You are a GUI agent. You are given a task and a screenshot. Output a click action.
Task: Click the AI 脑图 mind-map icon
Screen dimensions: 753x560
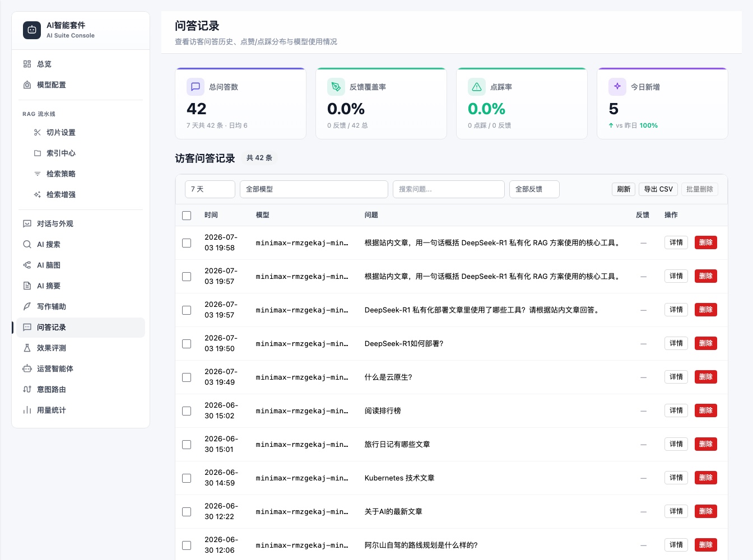click(27, 265)
